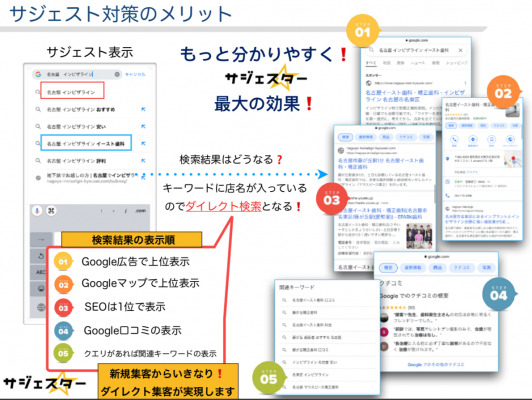Click the call phone icon in the STEP 02 panel
This screenshot has width=532, height=400.
(x=454, y=139)
